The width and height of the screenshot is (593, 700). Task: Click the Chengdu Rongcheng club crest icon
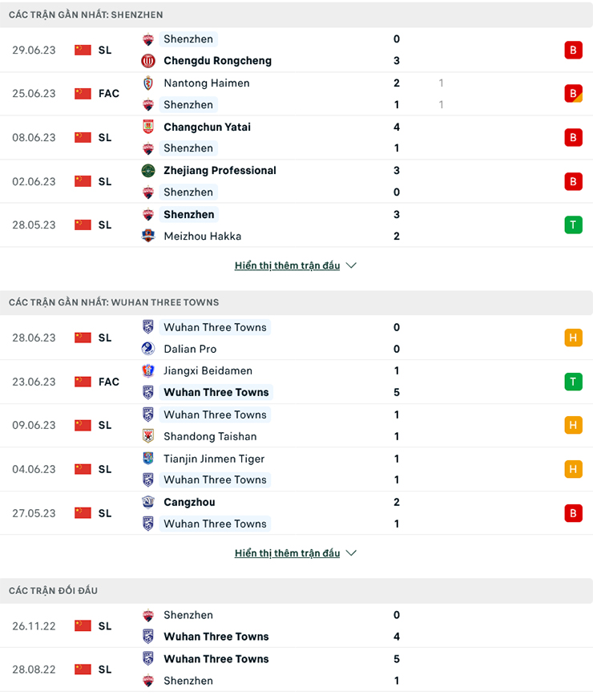coord(148,61)
